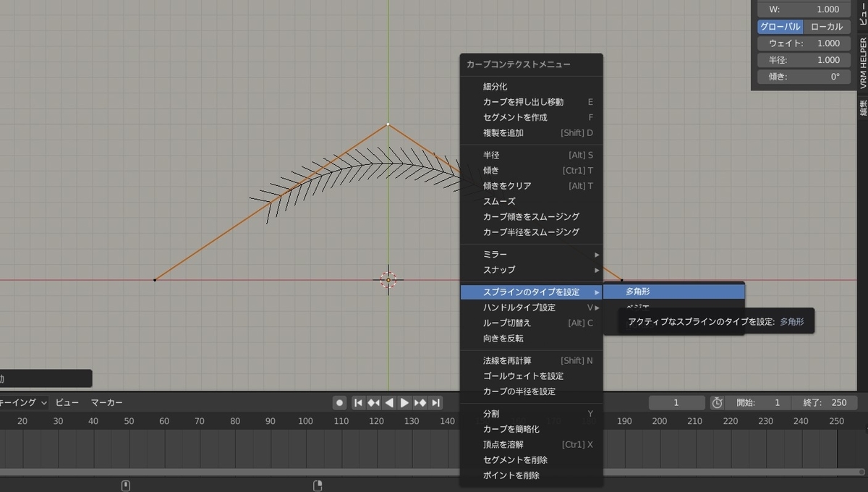The height and width of the screenshot is (492, 868).
Task: Open the 編集 sidebar tab
Action: tap(862, 107)
